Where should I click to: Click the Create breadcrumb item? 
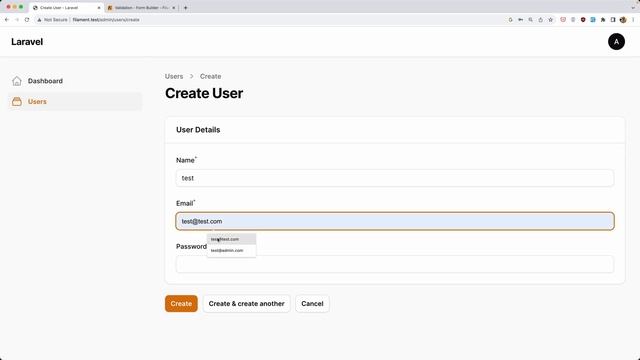coord(210,76)
